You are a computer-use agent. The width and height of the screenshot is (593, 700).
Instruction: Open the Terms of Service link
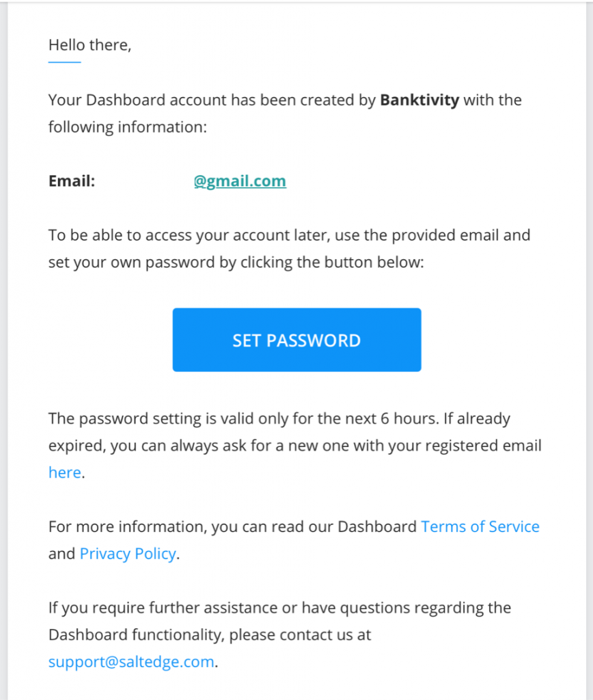[480, 527]
